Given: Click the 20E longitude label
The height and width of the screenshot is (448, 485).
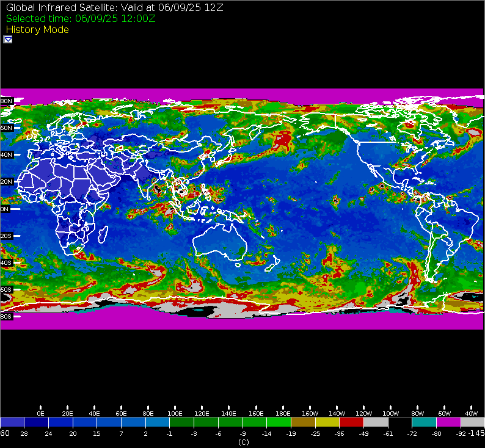Looking at the screenshot, I should pos(67,413).
